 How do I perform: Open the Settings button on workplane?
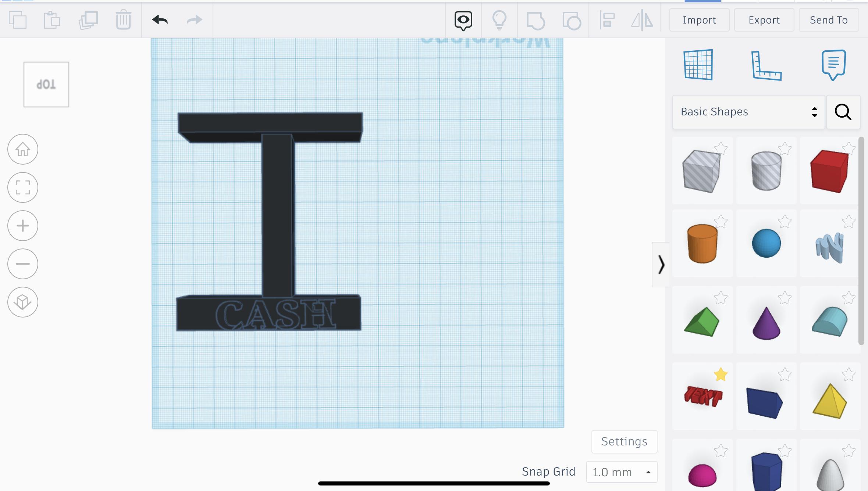coord(624,441)
